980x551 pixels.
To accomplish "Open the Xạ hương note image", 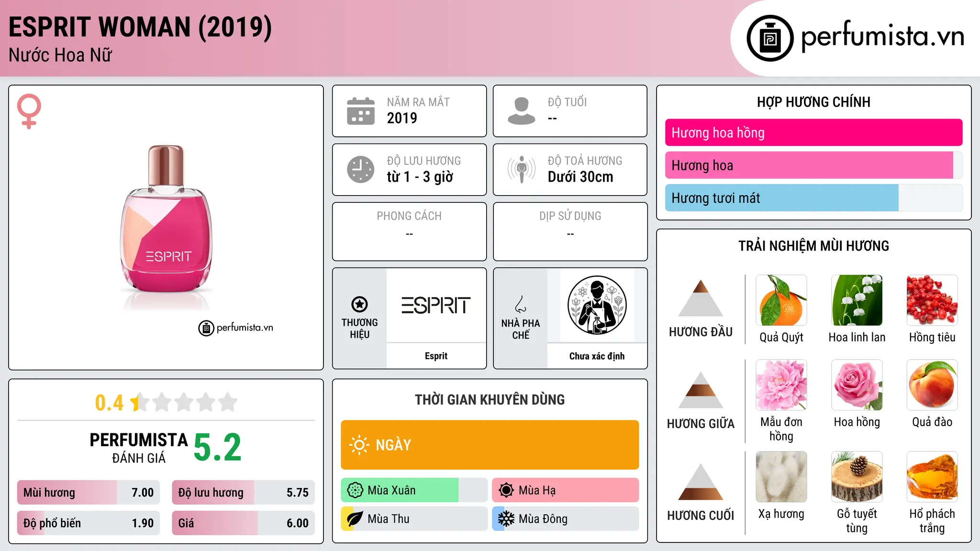I will [781, 477].
